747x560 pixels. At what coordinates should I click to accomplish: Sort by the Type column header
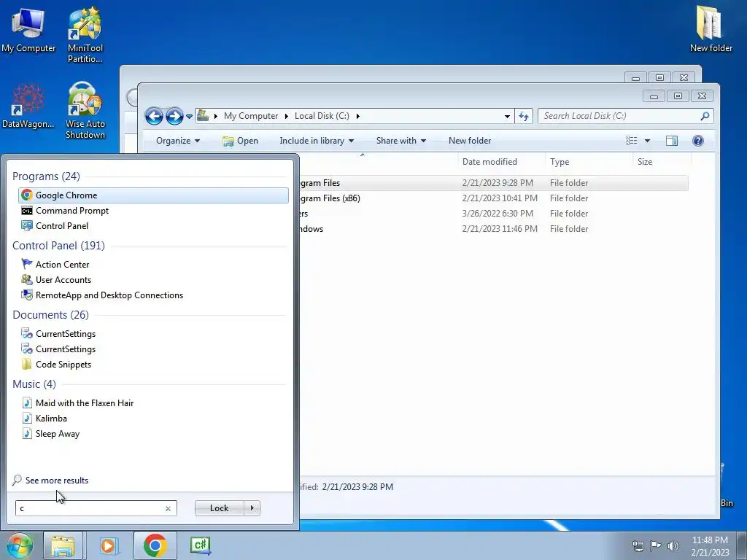589,161
